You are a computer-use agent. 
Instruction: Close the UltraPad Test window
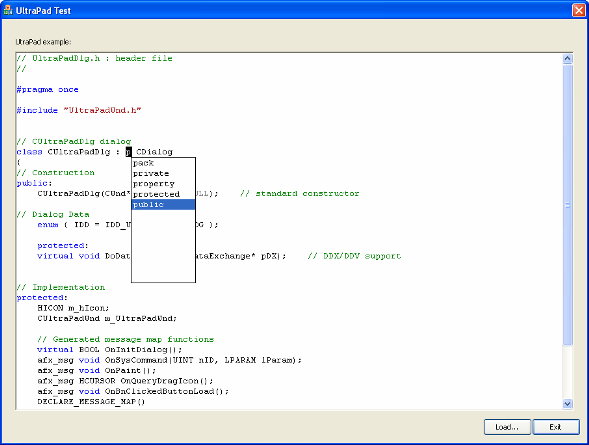click(579, 10)
